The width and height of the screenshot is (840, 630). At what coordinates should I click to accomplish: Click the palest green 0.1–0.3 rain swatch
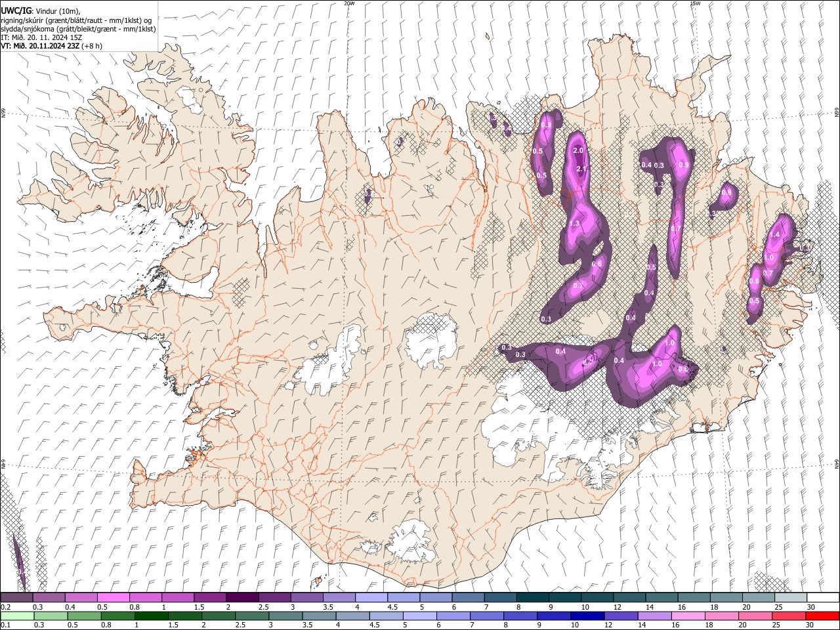tap(17, 616)
